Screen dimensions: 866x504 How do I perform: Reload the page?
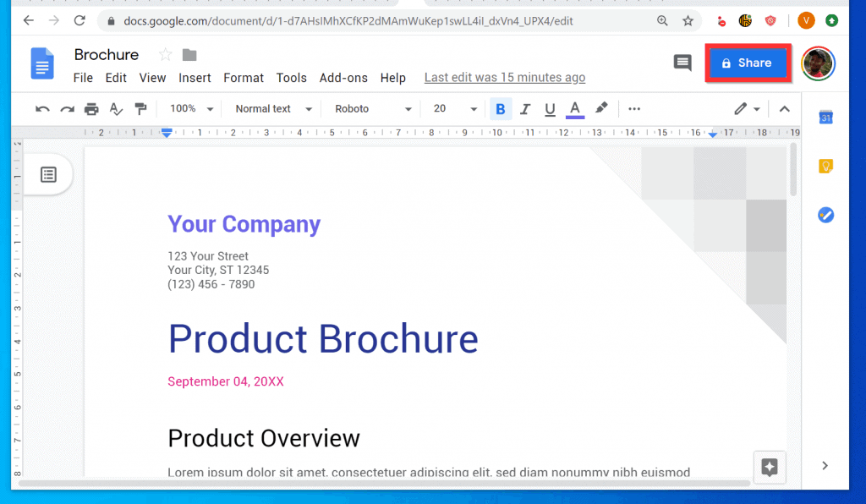(79, 21)
